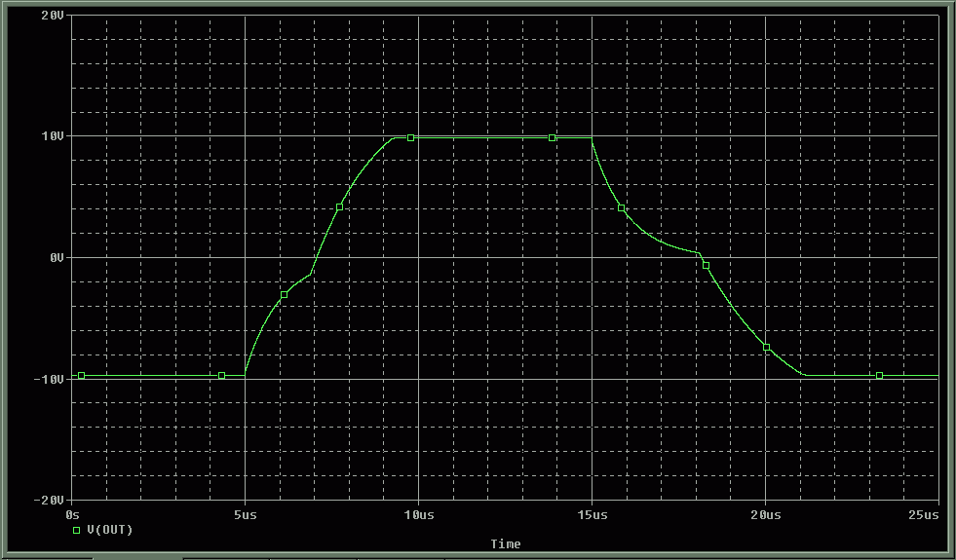Click the 10V y-axis label

click(x=52, y=136)
